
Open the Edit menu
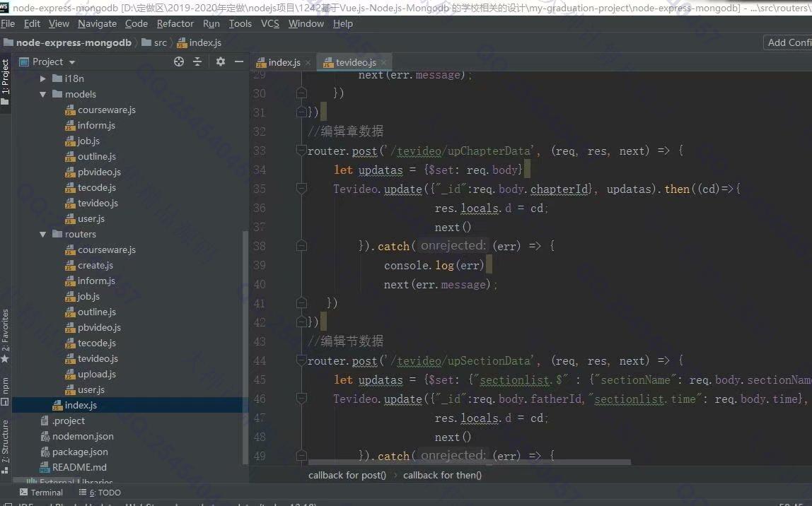32,24
